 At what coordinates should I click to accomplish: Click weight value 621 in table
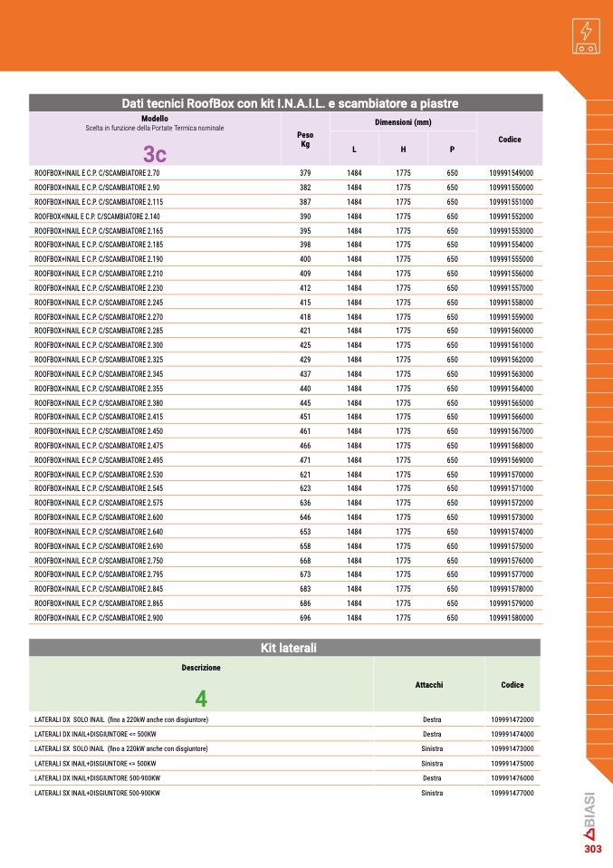point(305,475)
